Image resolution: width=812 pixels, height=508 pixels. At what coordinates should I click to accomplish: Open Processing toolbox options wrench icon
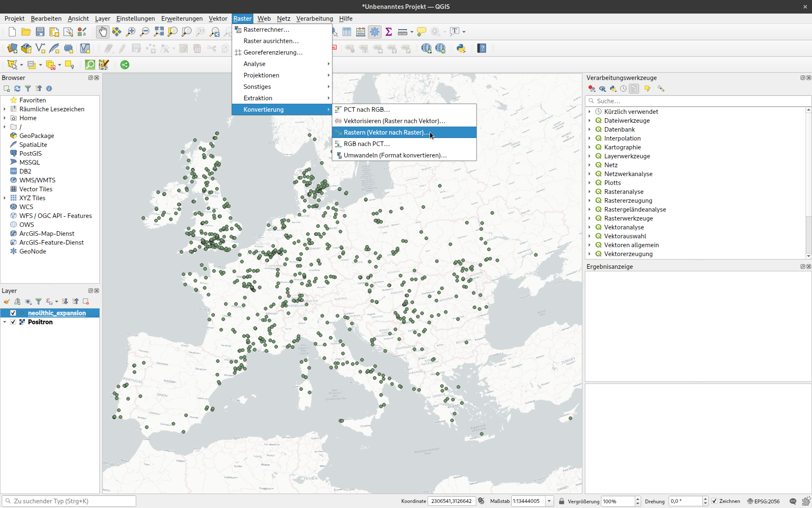661,88
